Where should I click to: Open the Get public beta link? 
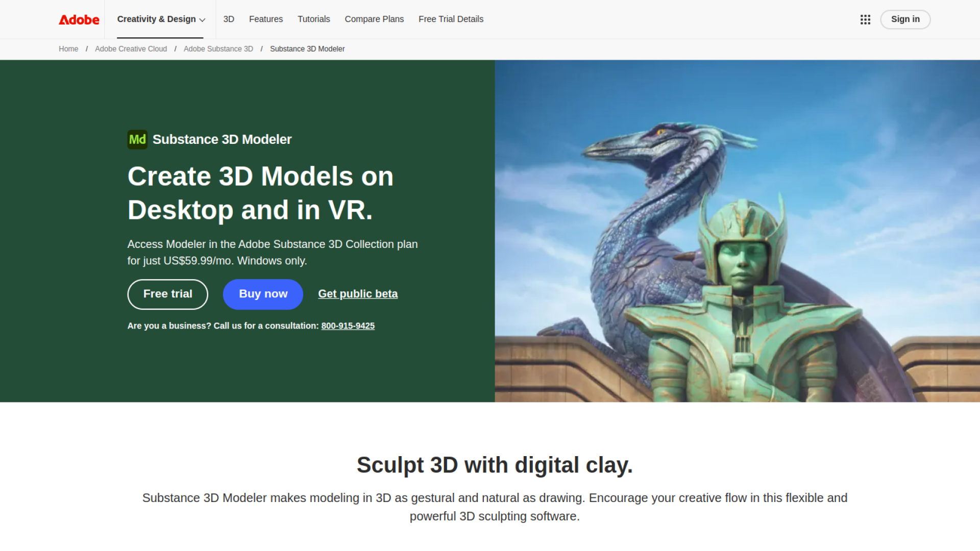coord(358,294)
